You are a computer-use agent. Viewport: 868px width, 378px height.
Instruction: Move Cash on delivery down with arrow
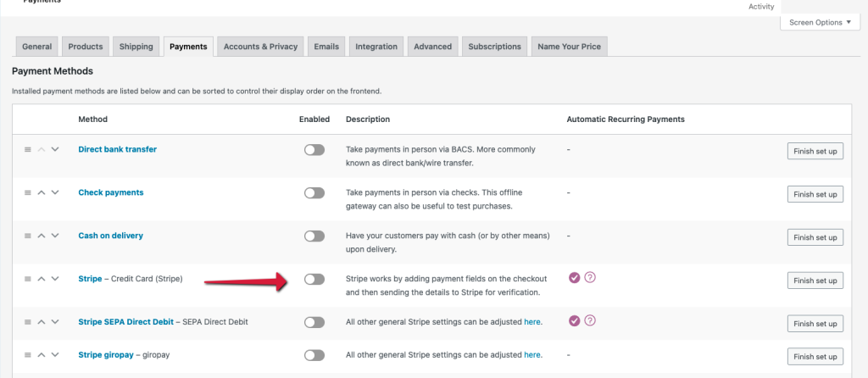pyautogui.click(x=55, y=236)
